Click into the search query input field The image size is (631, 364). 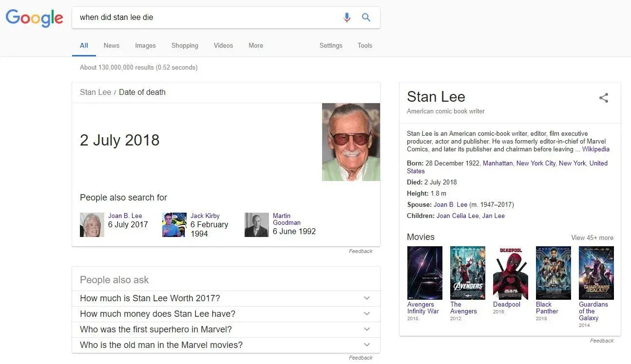205,18
